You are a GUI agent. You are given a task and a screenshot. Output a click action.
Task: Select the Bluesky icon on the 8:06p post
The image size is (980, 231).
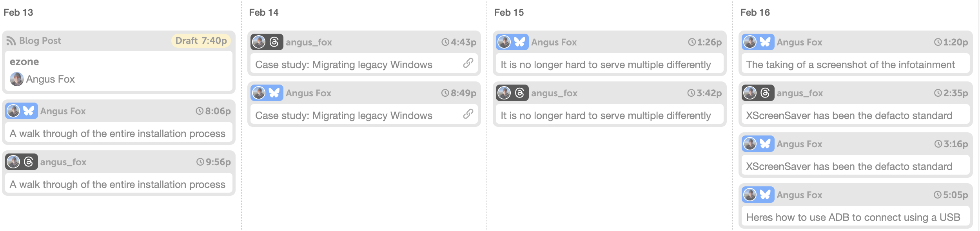pos(28,111)
